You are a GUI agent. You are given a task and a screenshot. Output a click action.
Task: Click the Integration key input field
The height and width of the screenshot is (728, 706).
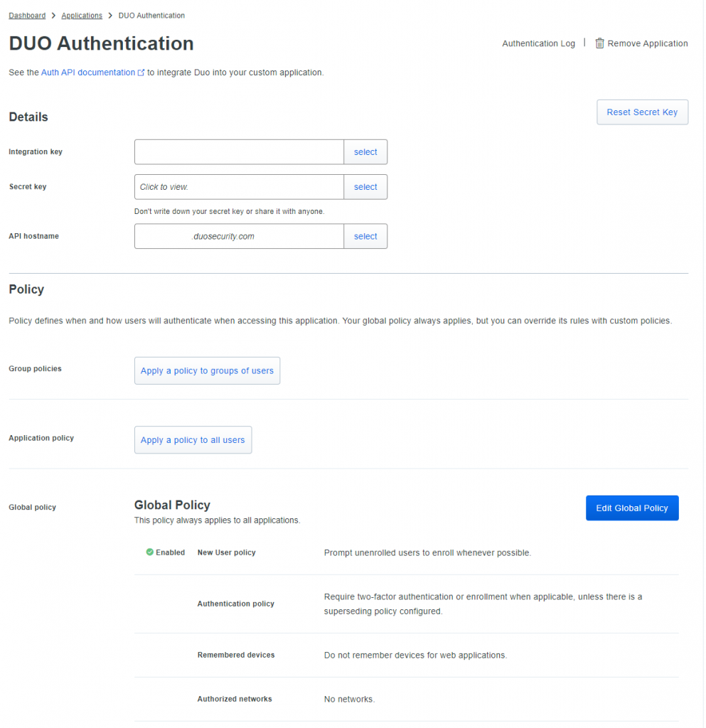(x=239, y=152)
